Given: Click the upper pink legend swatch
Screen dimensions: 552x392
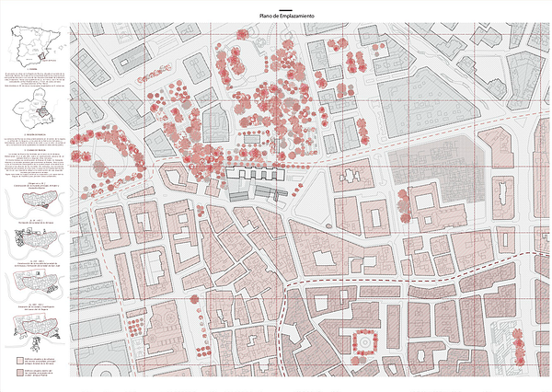Looking at the screenshot, I should (x=18, y=358).
